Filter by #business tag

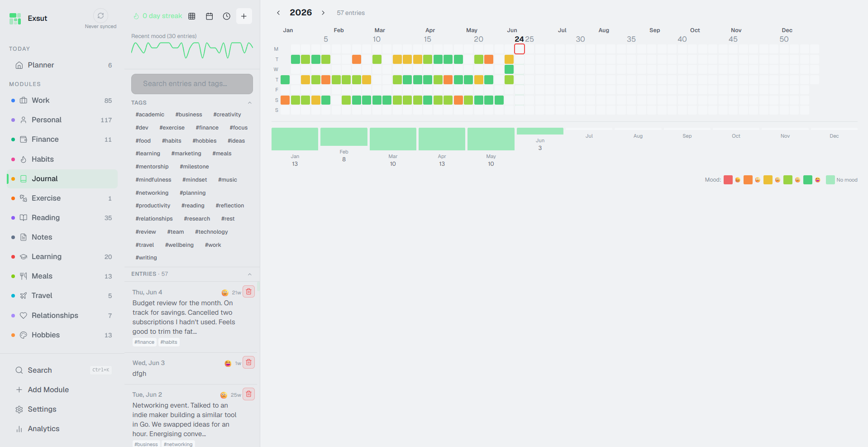(189, 115)
